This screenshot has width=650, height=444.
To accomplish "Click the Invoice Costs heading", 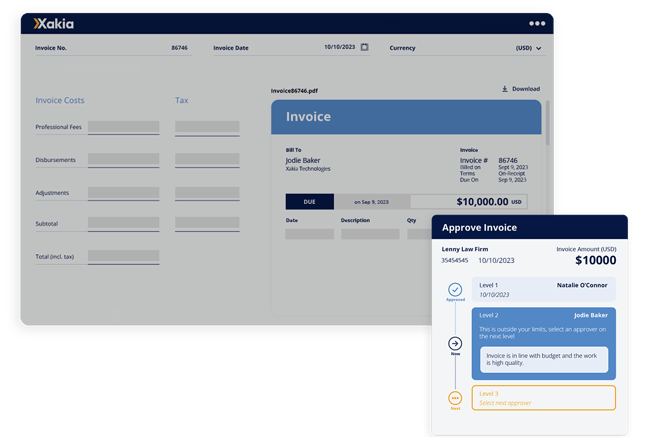I will pyautogui.click(x=60, y=100).
